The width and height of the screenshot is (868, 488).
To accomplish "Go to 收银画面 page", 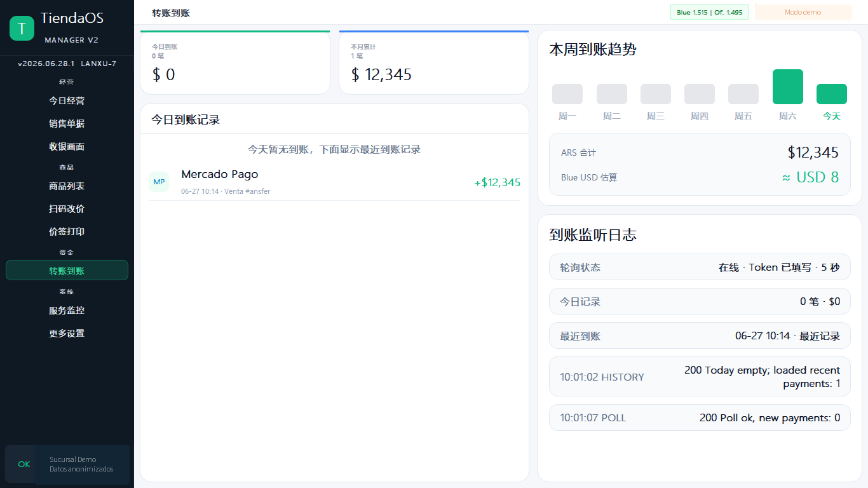I will pyautogui.click(x=67, y=146).
